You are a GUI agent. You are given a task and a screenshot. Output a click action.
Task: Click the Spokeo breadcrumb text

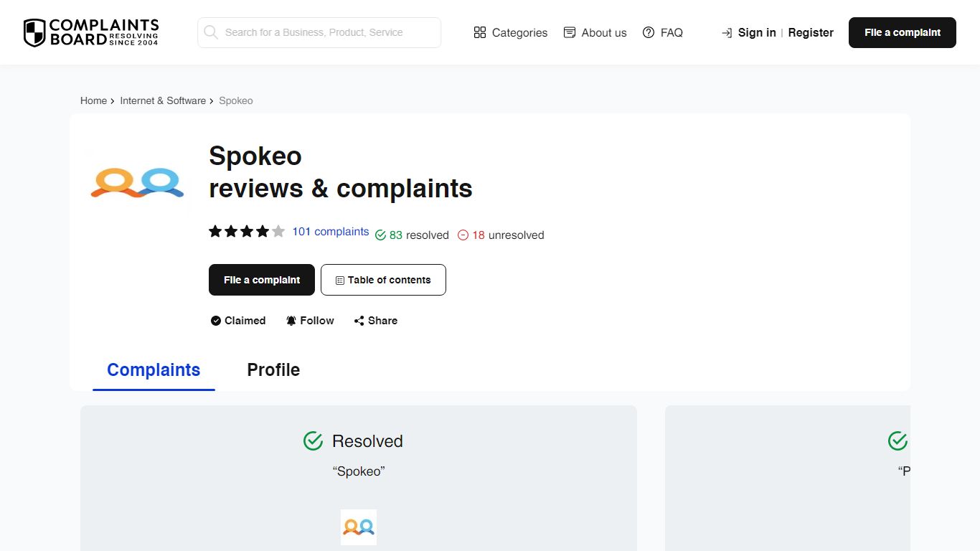point(236,100)
